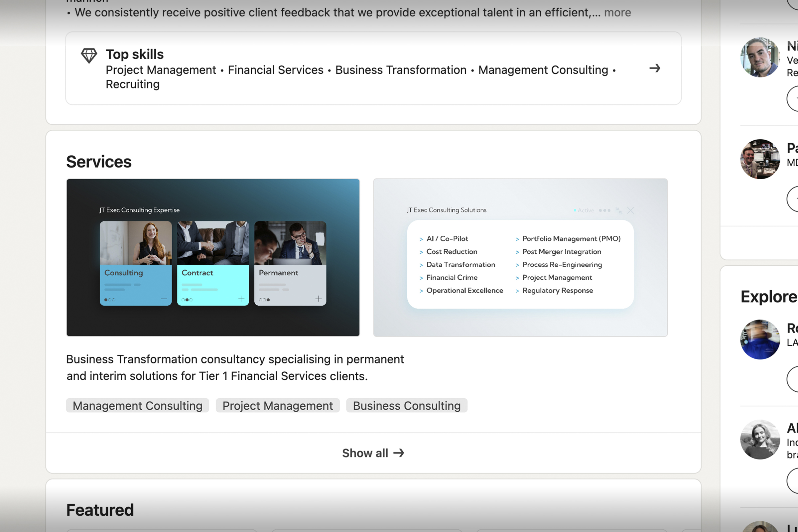Open Top skills with the right arrow
Image resolution: width=798 pixels, height=532 pixels.
pos(654,68)
